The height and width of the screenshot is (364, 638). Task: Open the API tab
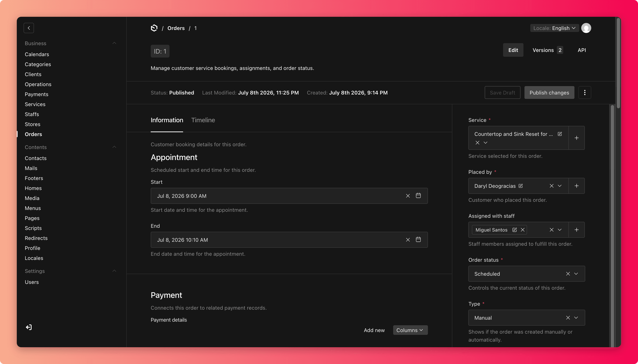[x=581, y=50]
